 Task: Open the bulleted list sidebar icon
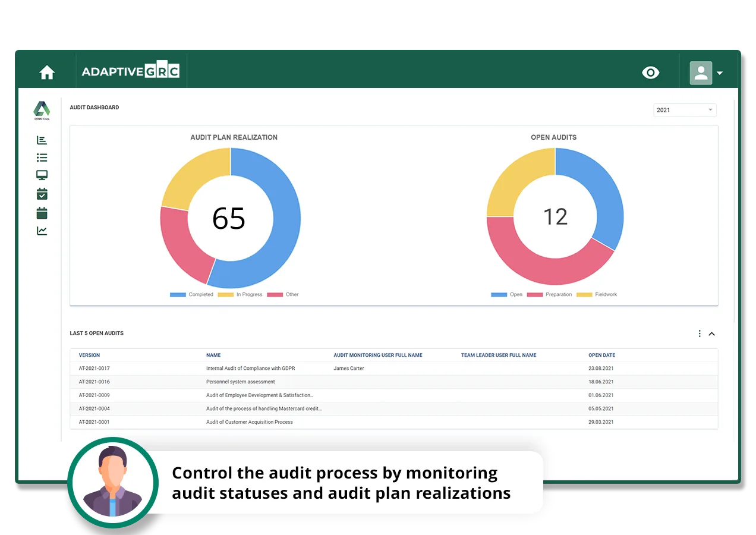coord(42,158)
